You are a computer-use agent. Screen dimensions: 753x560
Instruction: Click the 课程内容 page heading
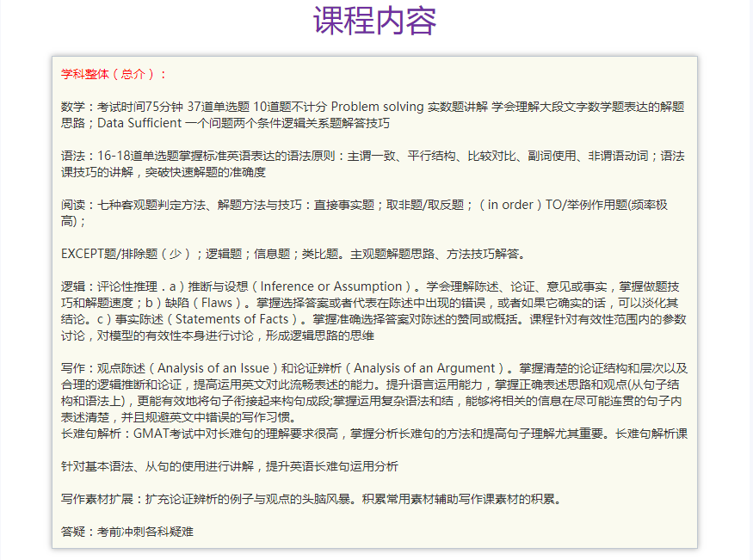[374, 22]
